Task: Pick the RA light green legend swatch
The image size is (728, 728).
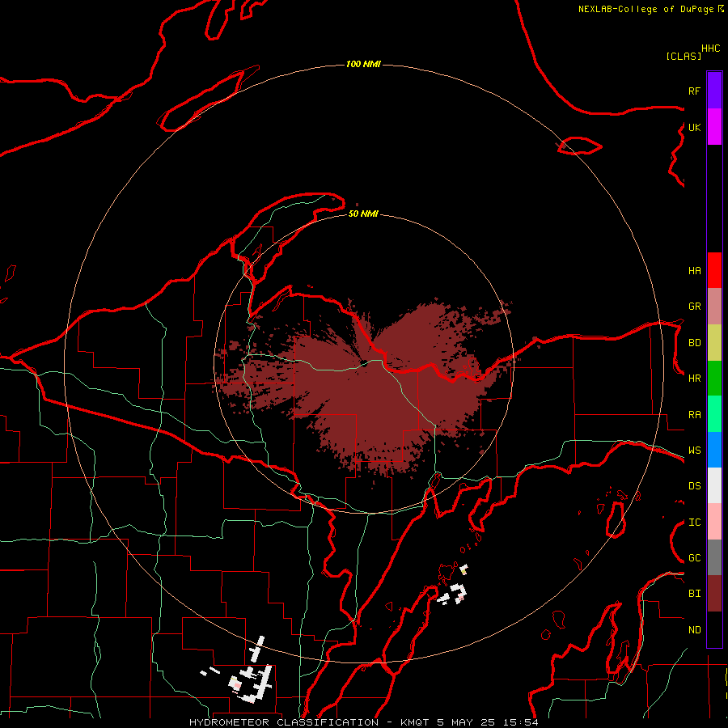Action: pyautogui.click(x=714, y=414)
